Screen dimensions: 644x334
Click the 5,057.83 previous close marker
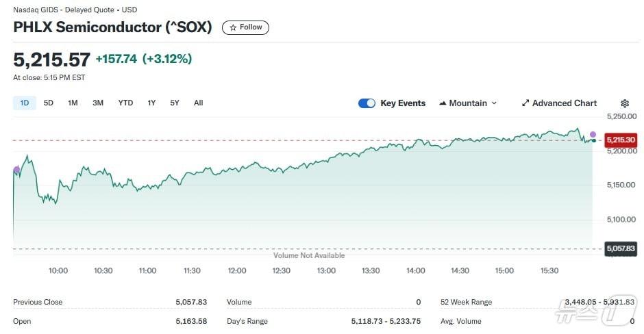click(x=620, y=248)
